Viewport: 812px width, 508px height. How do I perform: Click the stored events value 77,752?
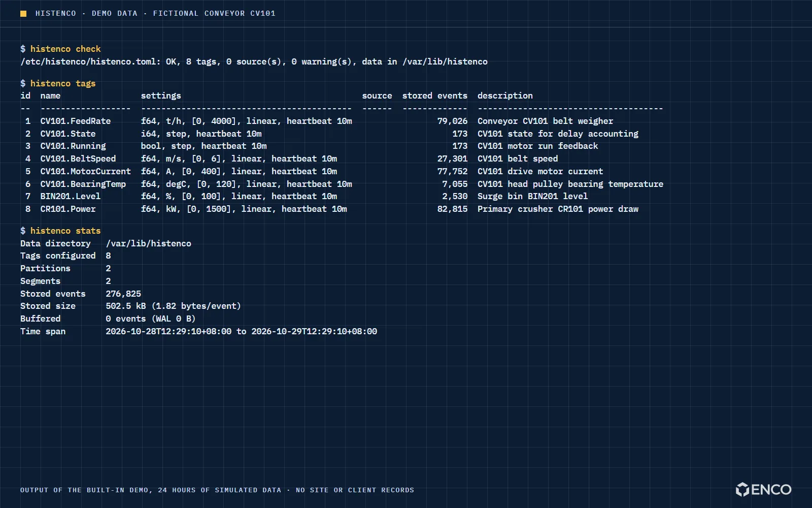click(x=452, y=171)
